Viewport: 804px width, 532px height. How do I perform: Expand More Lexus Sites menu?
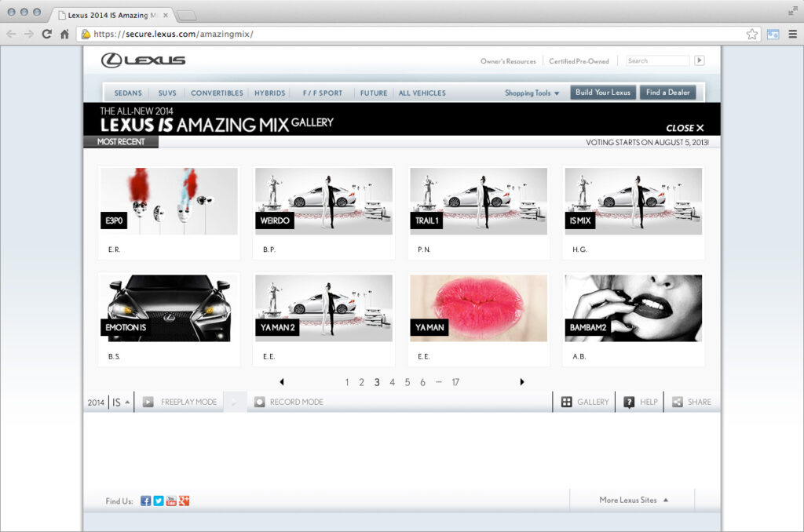(x=633, y=500)
